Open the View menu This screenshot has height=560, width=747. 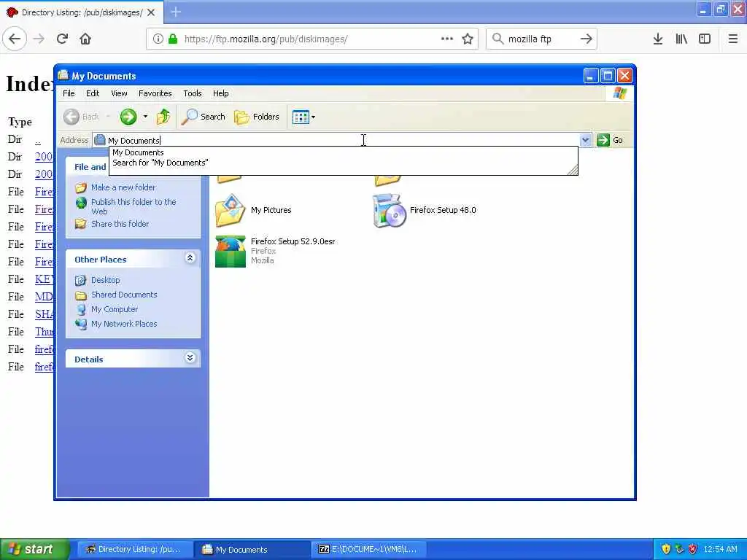(119, 93)
